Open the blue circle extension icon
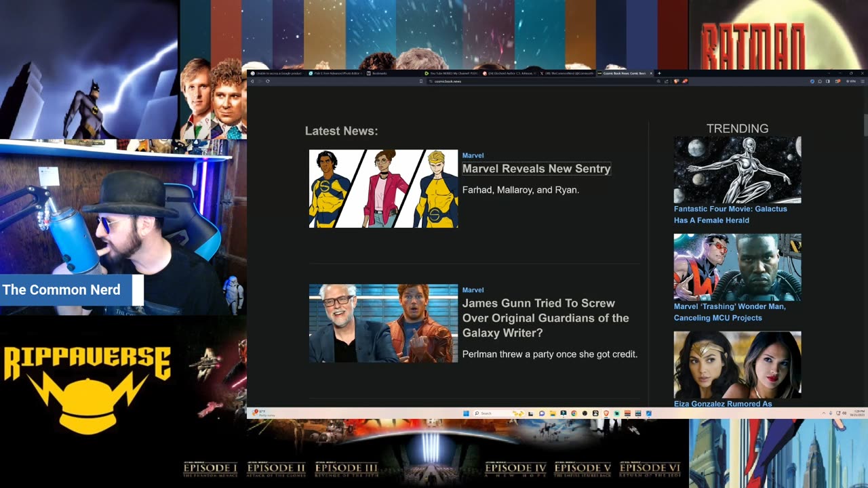868x488 pixels. (x=812, y=81)
